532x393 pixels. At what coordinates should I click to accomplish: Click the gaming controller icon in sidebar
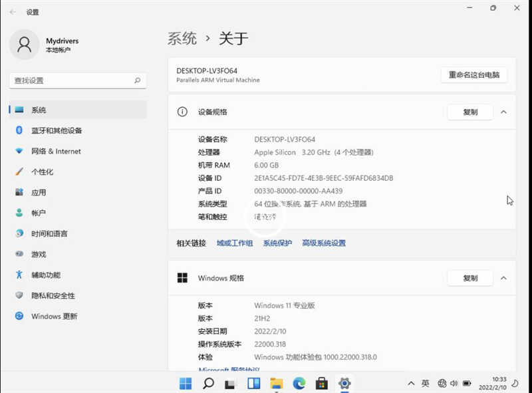pyautogui.click(x=19, y=254)
